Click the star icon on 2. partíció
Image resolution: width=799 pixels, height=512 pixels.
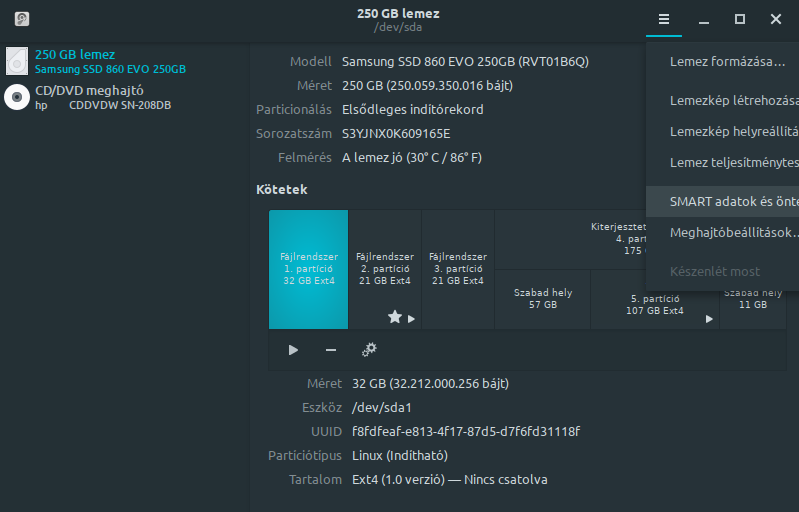[x=394, y=317]
